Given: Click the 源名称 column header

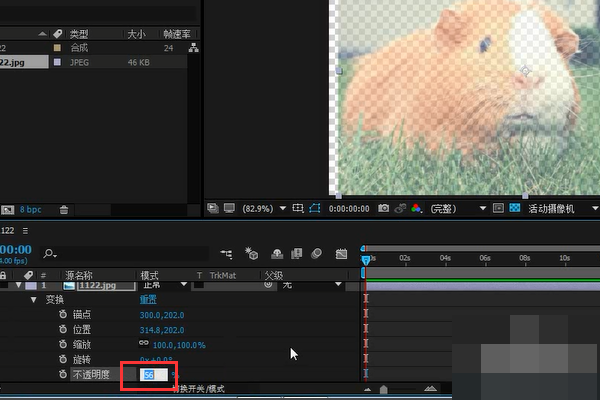Looking at the screenshot, I should (78, 275).
